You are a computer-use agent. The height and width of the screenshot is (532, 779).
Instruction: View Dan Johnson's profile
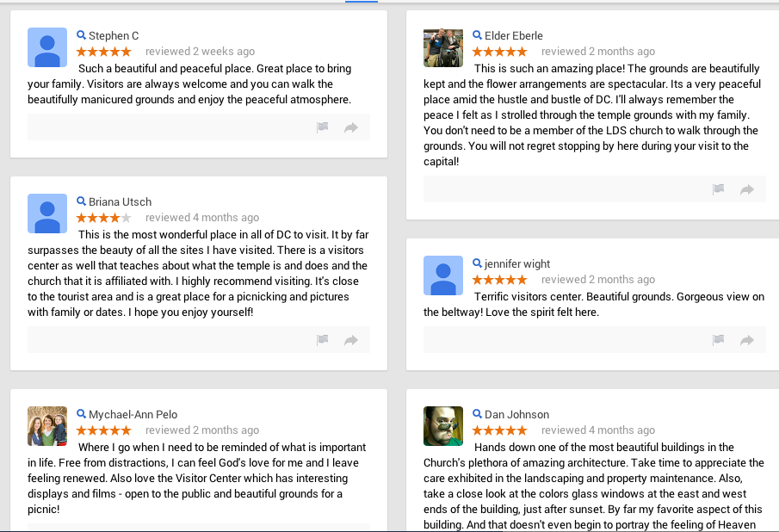point(516,415)
